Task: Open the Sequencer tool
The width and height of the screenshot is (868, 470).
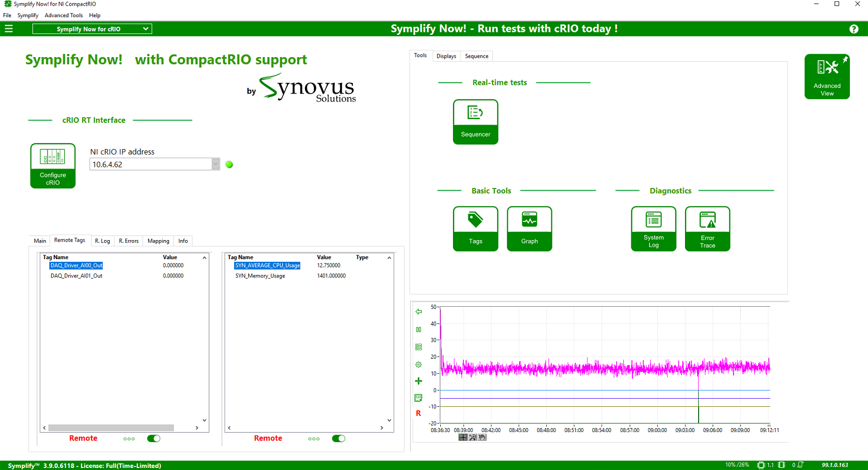Action: 475,121
